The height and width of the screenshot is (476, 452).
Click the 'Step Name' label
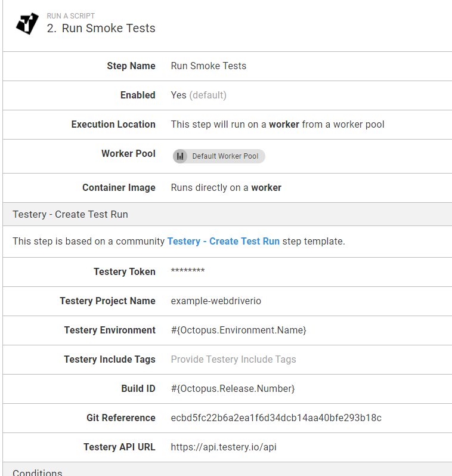click(131, 66)
